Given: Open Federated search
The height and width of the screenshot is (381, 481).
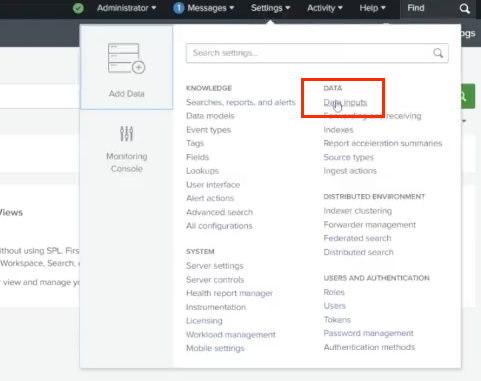Looking at the screenshot, I should point(357,238).
